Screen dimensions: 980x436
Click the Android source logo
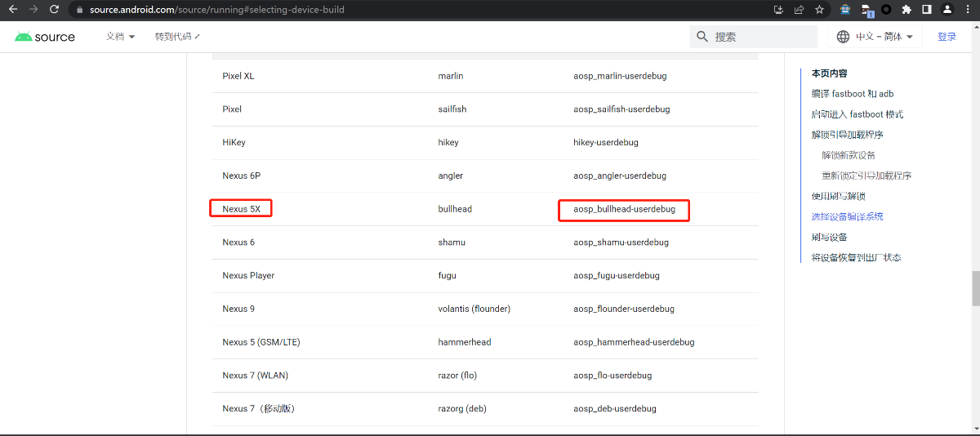tap(45, 37)
